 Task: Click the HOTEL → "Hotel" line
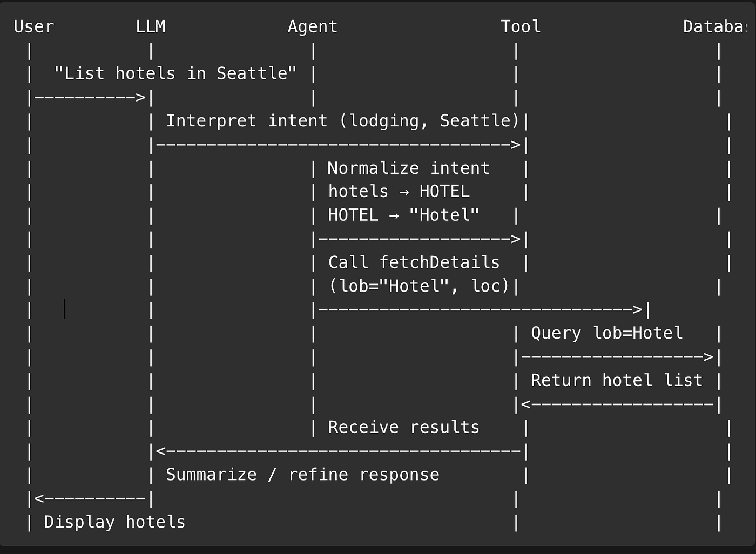403,215
